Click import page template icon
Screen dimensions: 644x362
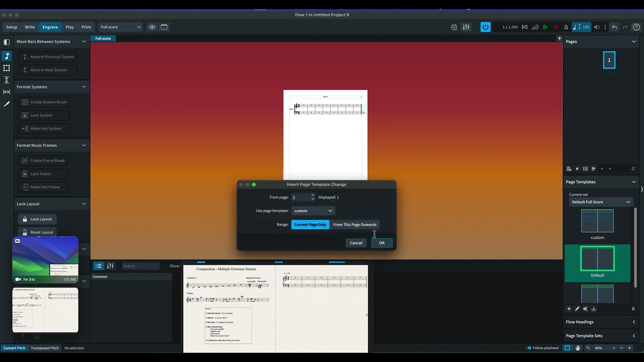tap(594, 309)
